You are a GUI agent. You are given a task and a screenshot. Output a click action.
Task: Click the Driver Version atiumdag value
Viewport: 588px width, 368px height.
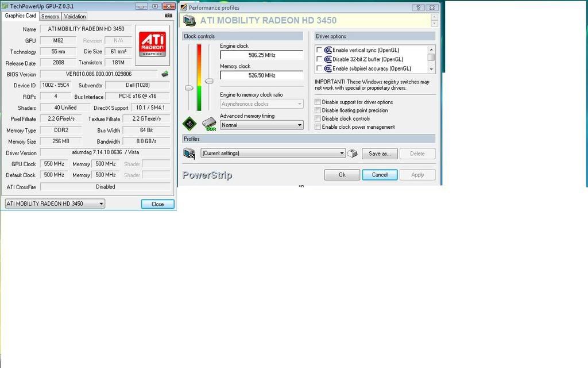(105, 152)
